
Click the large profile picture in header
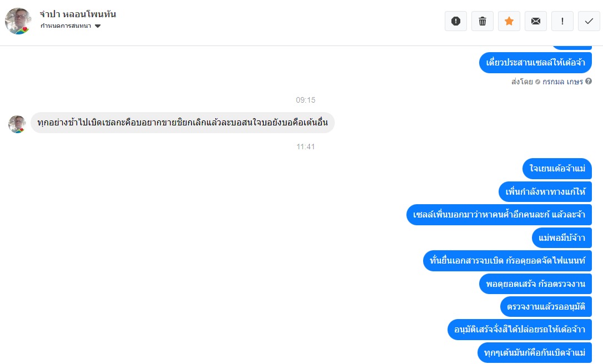point(18,21)
